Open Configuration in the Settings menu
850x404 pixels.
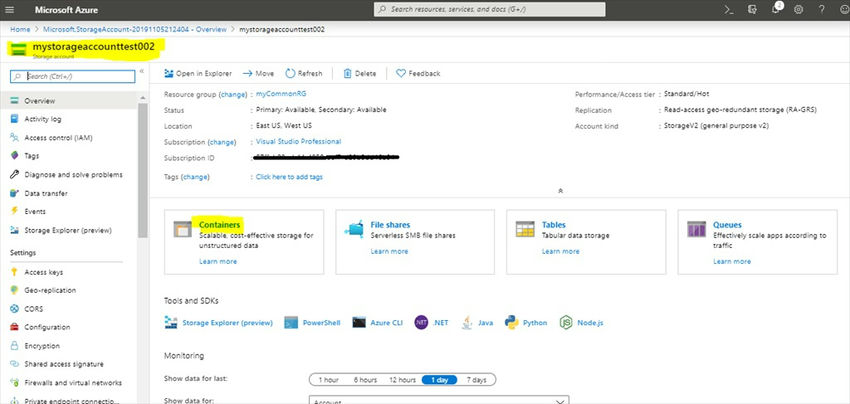47,327
